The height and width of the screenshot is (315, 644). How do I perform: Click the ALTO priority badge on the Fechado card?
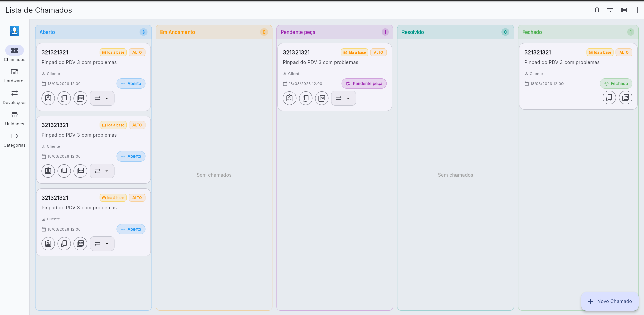(x=624, y=52)
